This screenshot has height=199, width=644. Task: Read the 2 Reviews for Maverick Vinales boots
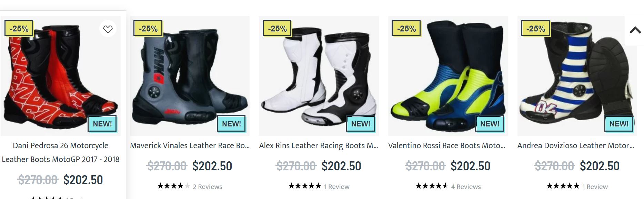tap(208, 187)
